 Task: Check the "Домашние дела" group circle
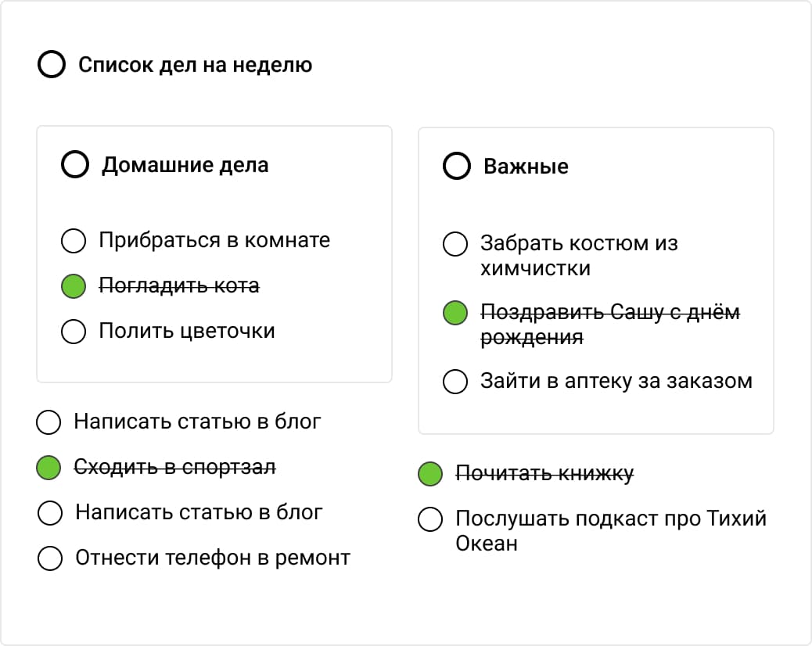pos(76,164)
